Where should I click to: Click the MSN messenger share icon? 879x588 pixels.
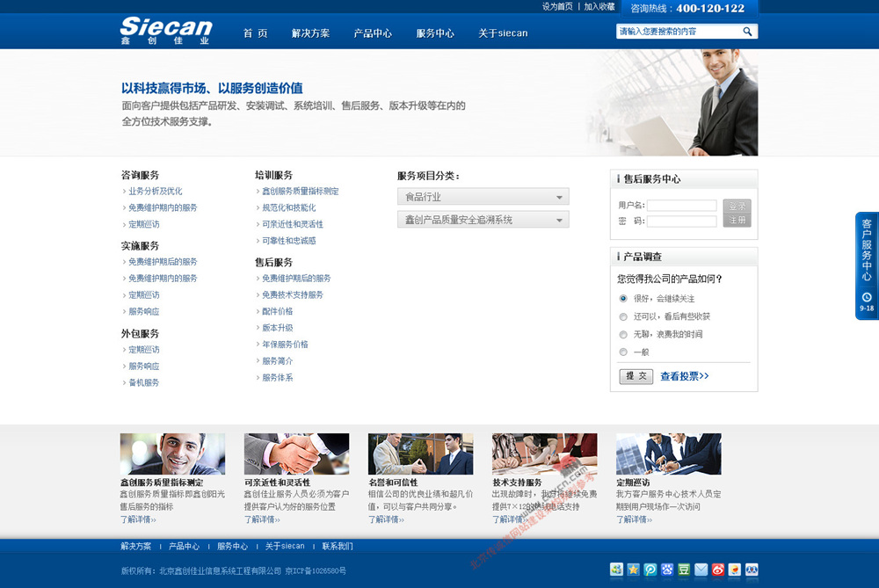(616, 570)
